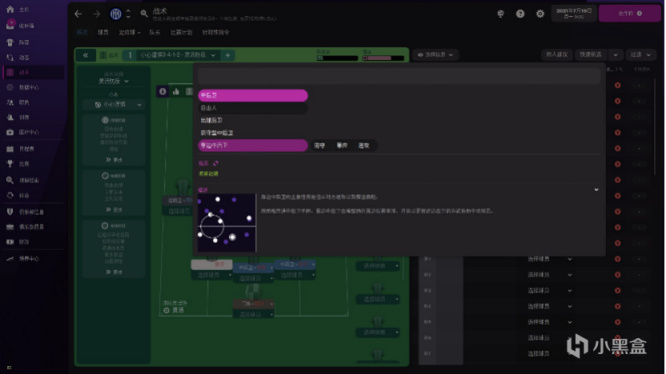The height and width of the screenshot is (374, 666).
Task: Open the Medical Centre (医疗中心) sidebar entry
Action: [22, 132]
